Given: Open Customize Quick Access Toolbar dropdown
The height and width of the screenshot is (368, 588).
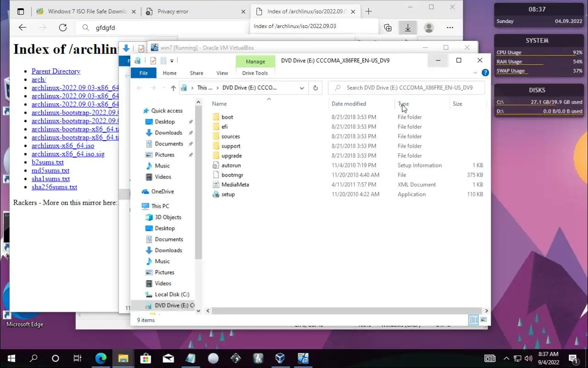Looking at the screenshot, I should [172, 60].
